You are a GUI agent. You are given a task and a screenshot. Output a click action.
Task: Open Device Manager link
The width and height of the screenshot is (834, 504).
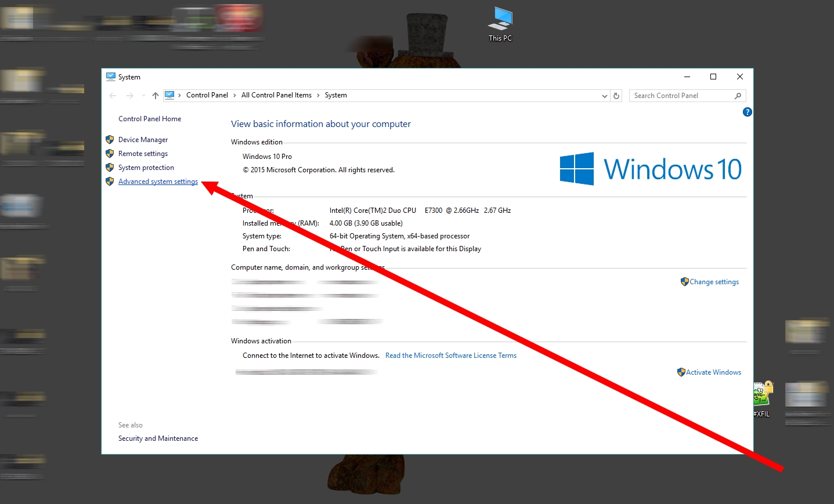click(143, 140)
